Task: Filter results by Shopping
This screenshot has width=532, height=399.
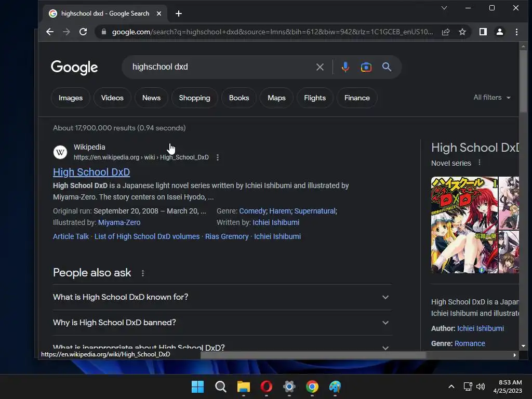Action: [194, 98]
